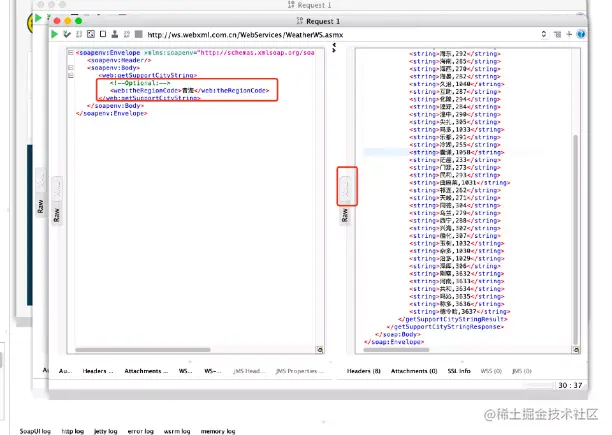Viewport: 612px width, 435px height.
Task: Open the WS-RM request tab
Action: 213,371
